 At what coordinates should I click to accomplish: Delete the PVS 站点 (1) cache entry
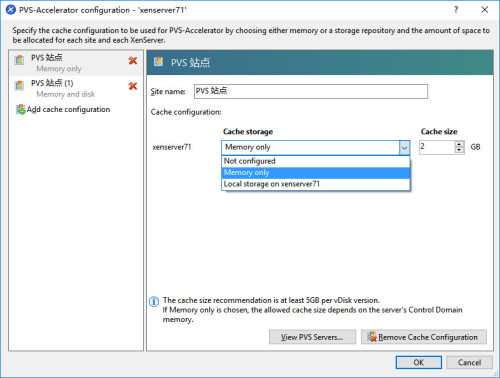[x=133, y=86]
